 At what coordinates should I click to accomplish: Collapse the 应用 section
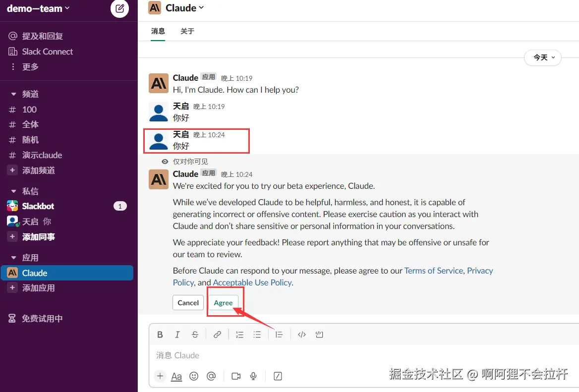click(x=14, y=258)
